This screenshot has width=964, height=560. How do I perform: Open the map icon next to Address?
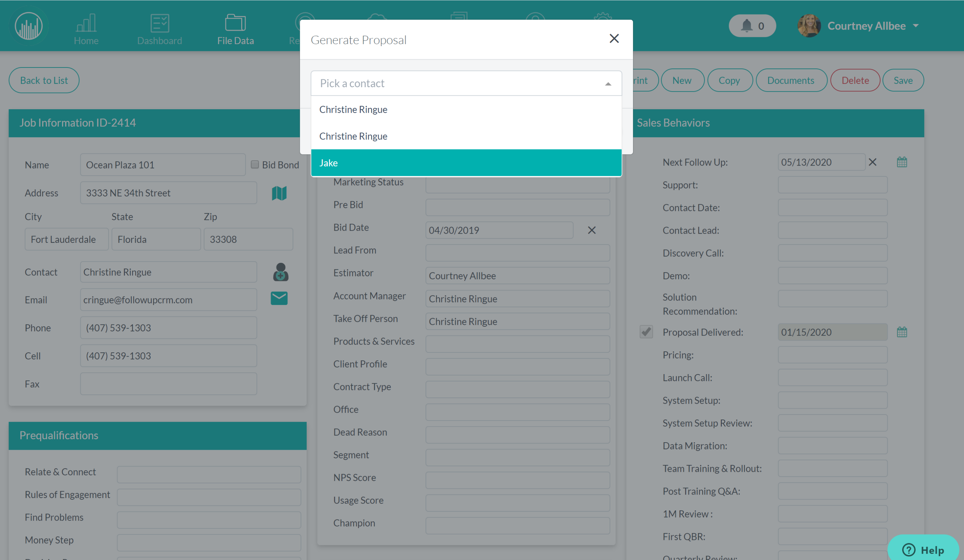click(x=279, y=193)
